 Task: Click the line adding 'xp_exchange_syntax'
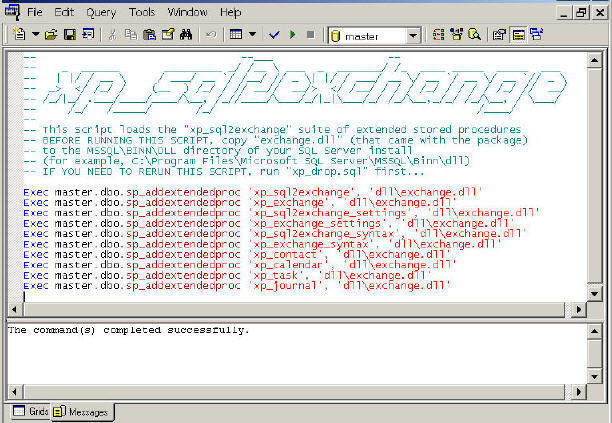click(262, 244)
